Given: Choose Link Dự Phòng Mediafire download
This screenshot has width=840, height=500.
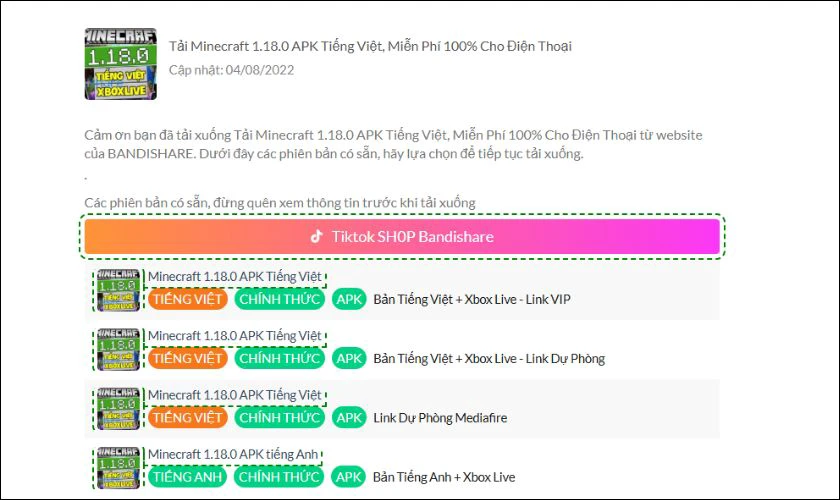Looking at the screenshot, I should (x=440, y=417).
